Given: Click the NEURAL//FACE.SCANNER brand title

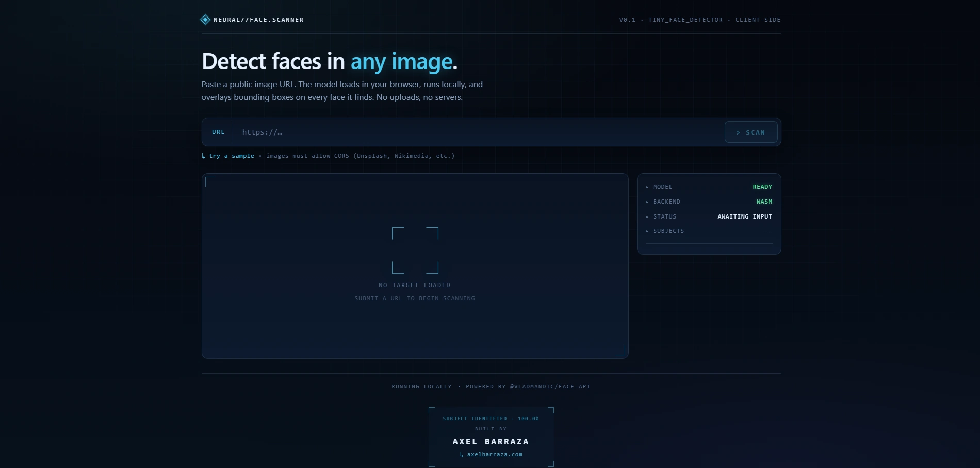Looking at the screenshot, I should coord(258,20).
